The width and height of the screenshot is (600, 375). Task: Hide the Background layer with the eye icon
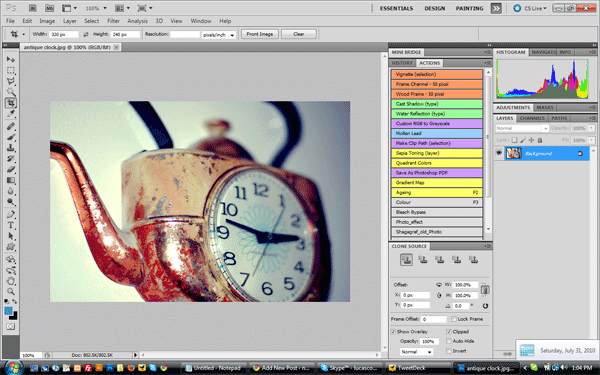click(499, 153)
